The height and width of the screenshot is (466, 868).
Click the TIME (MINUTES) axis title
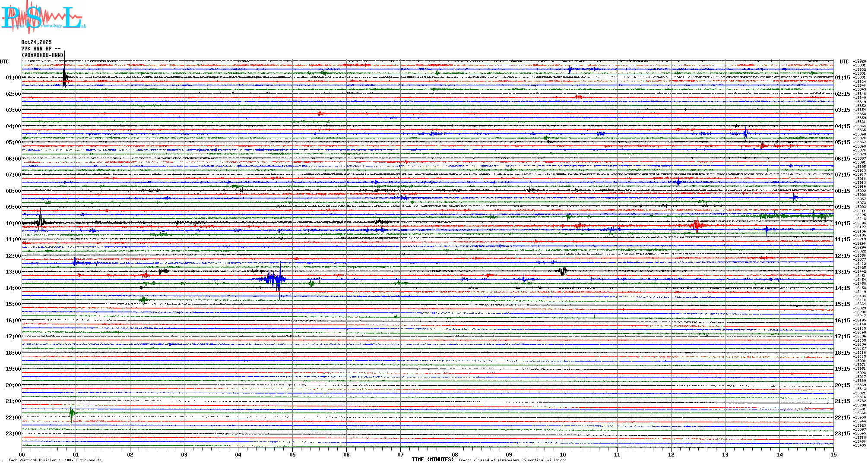[433, 460]
